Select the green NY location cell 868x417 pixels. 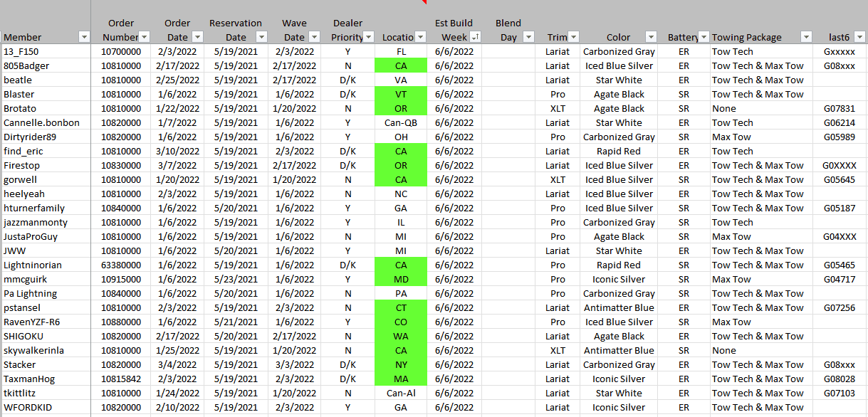[x=401, y=364]
